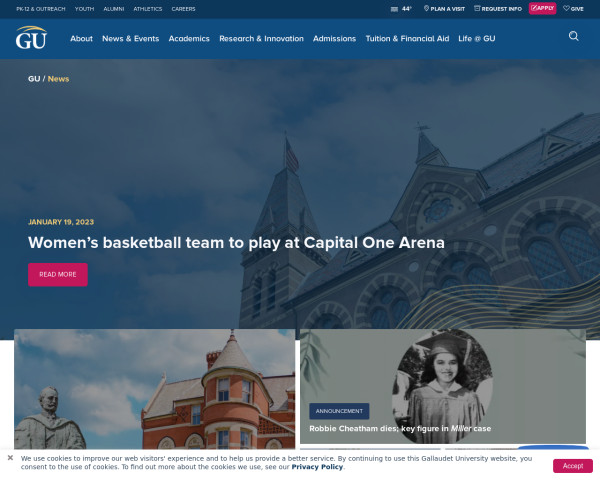
Task: Open the Academics menu
Action: [x=189, y=39]
